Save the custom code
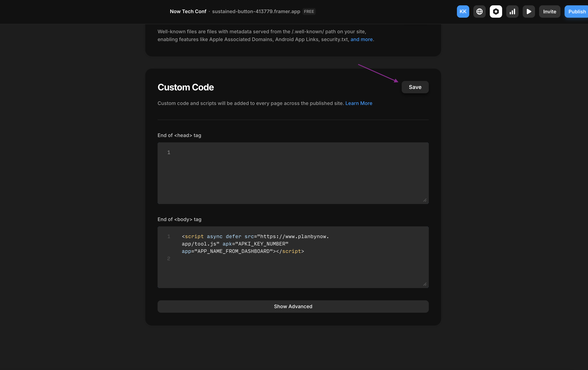 [415, 87]
